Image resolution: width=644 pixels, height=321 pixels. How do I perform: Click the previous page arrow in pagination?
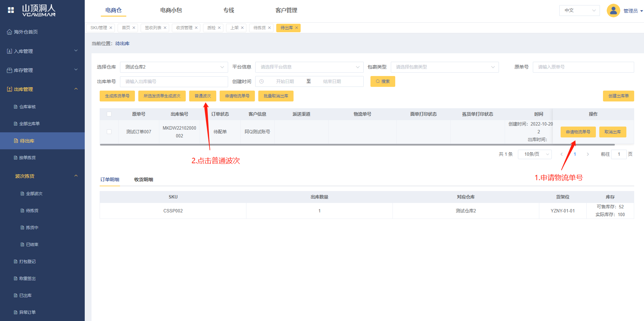[562, 154]
